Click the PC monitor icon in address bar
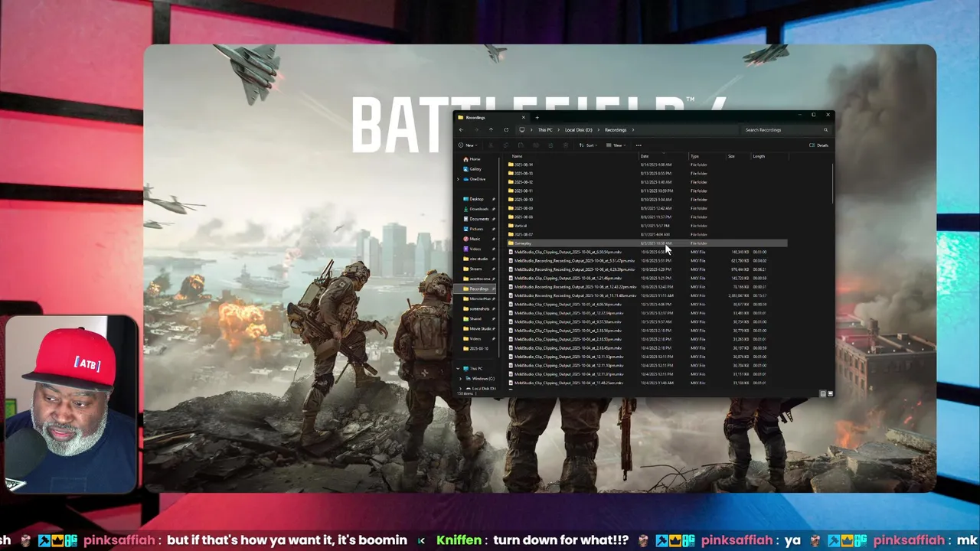 (x=522, y=129)
